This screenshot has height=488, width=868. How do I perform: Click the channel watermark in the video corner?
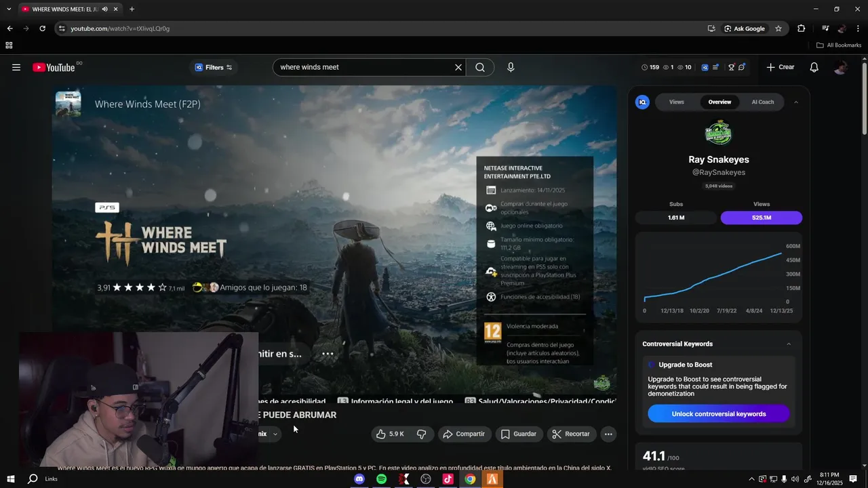(601, 383)
